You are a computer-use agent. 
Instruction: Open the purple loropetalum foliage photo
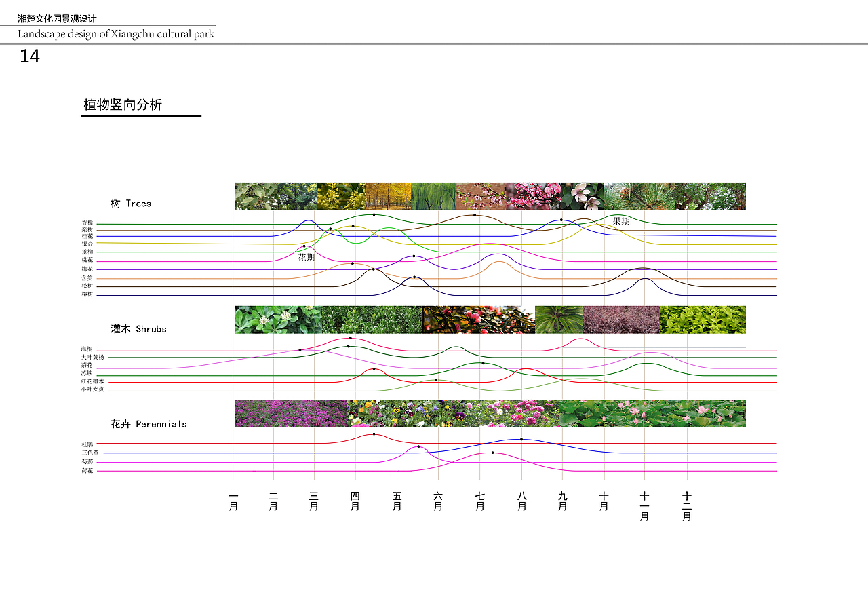[x=621, y=320]
